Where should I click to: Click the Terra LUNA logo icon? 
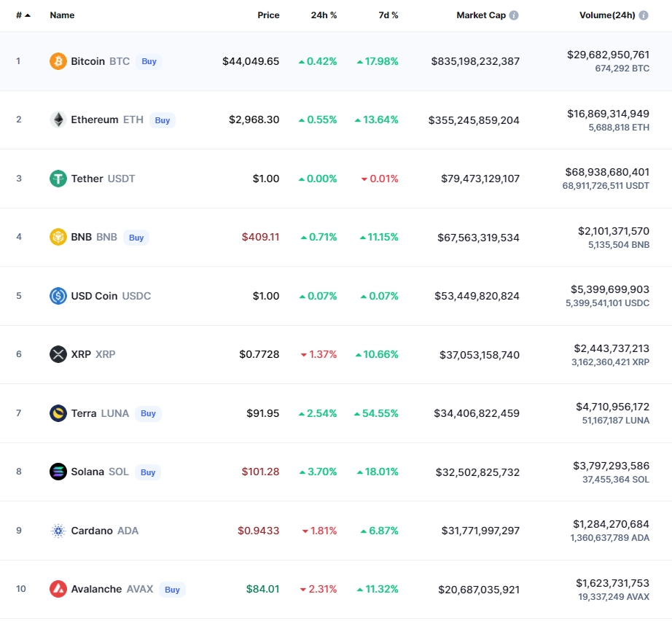(58, 413)
